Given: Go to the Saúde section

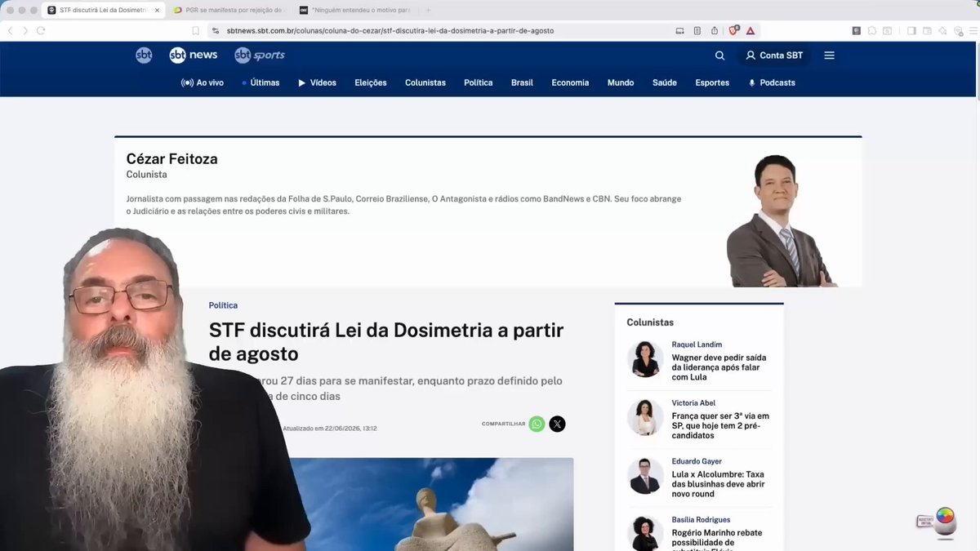Looking at the screenshot, I should click(x=665, y=82).
